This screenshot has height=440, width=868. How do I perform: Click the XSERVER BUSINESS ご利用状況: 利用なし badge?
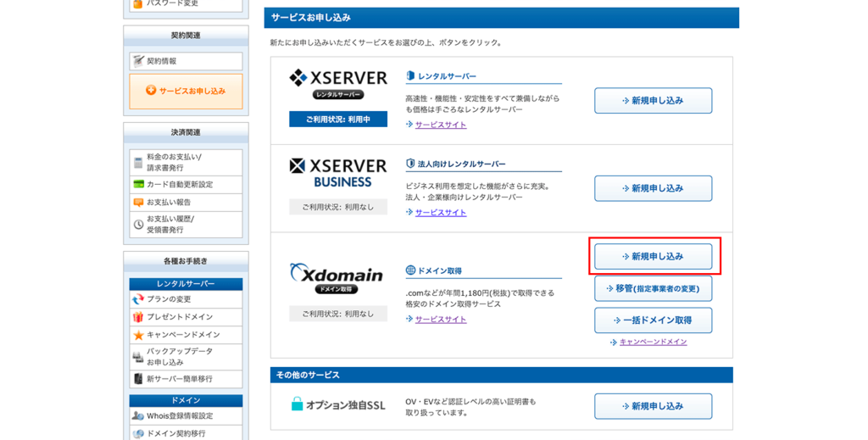338,207
